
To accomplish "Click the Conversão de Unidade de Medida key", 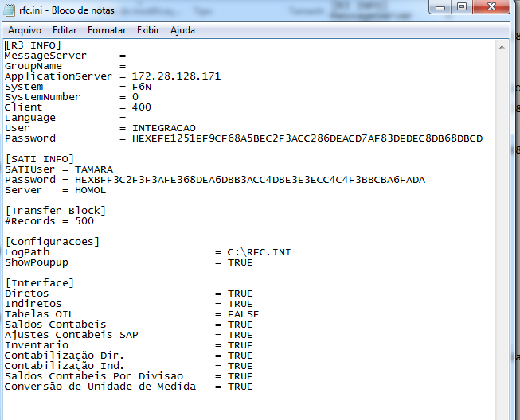I will pos(100,387).
